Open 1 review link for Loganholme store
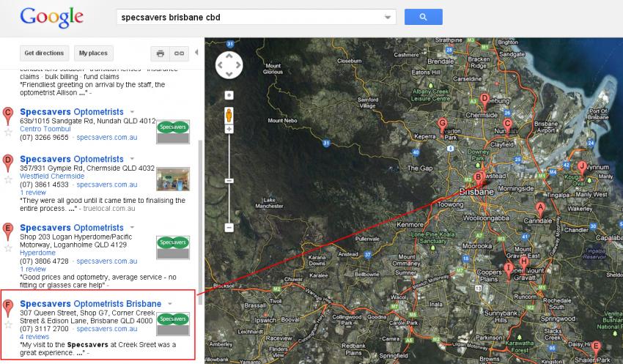Screen dimensions: 623x364 [33, 269]
